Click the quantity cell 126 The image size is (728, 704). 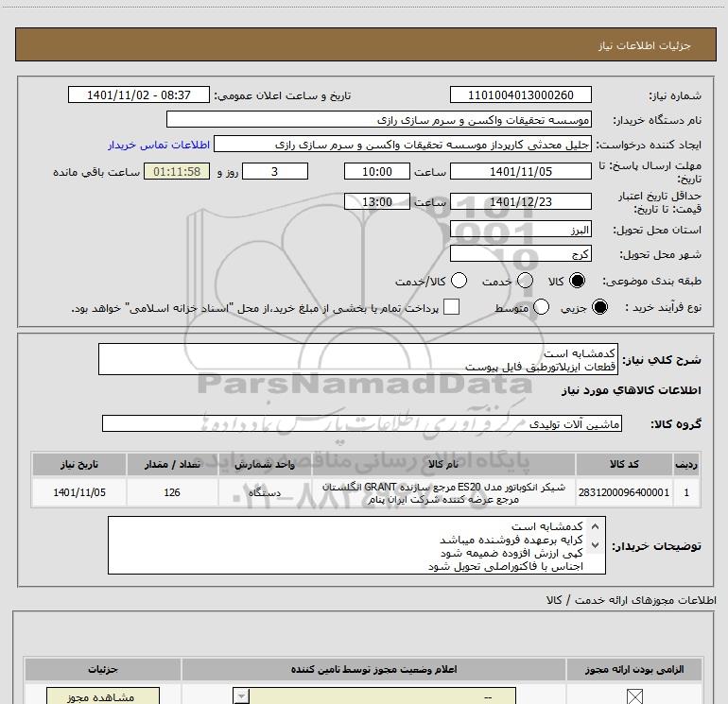(x=172, y=492)
